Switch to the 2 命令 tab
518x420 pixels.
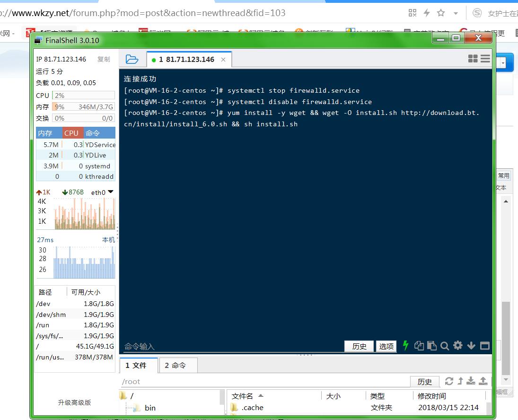tap(175, 365)
